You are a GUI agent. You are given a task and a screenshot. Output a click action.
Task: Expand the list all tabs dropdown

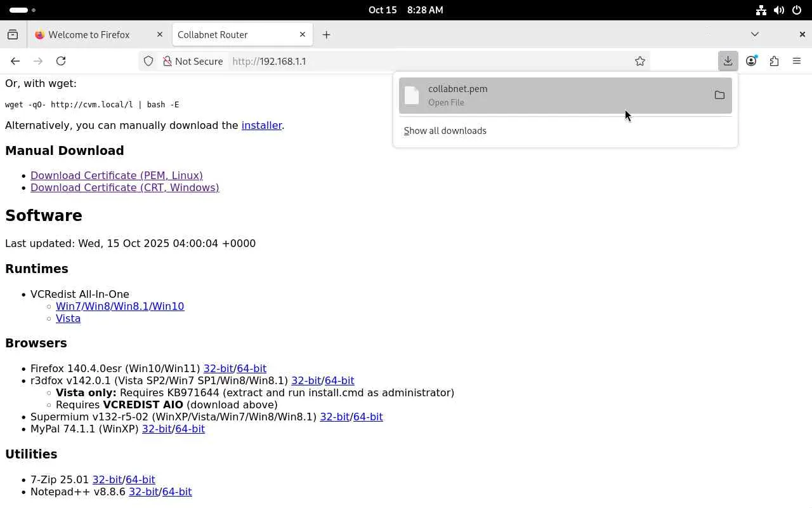[x=754, y=34]
